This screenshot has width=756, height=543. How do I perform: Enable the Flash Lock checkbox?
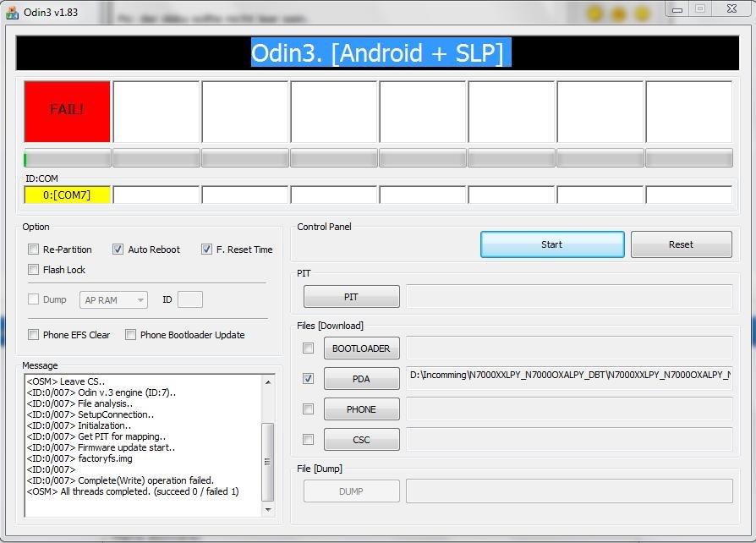(33, 270)
